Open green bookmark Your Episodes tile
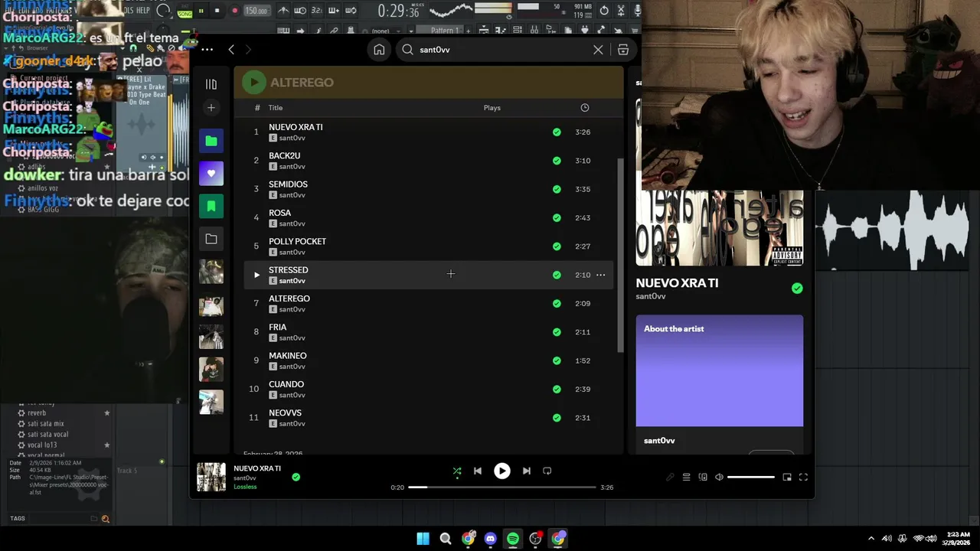The width and height of the screenshot is (980, 551). (x=211, y=206)
